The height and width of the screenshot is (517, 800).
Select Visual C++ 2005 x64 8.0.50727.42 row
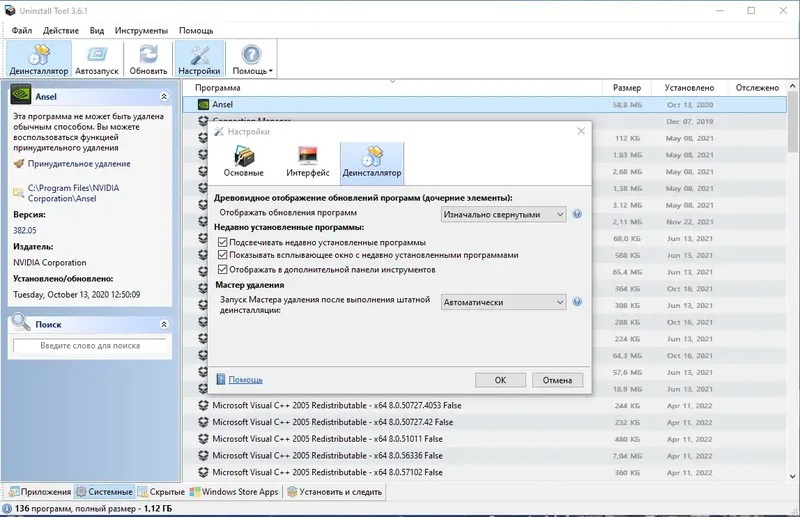pos(484,423)
